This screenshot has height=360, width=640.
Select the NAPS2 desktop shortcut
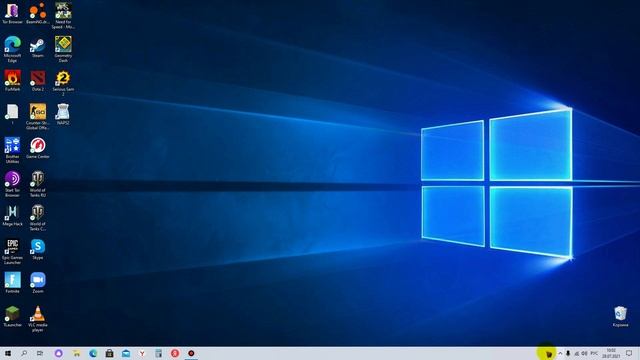(x=63, y=114)
